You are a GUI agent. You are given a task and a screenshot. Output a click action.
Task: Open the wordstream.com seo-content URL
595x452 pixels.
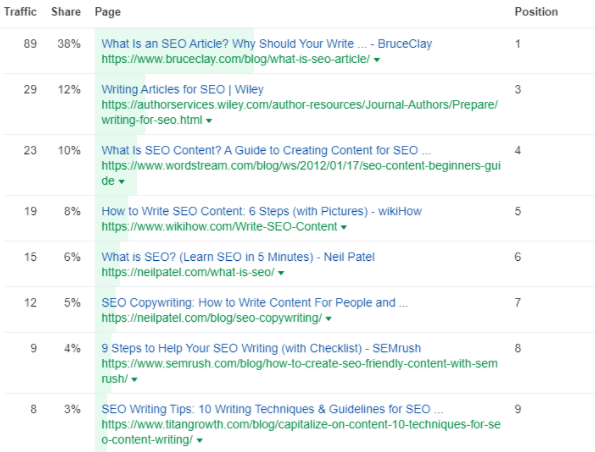[x=301, y=173]
